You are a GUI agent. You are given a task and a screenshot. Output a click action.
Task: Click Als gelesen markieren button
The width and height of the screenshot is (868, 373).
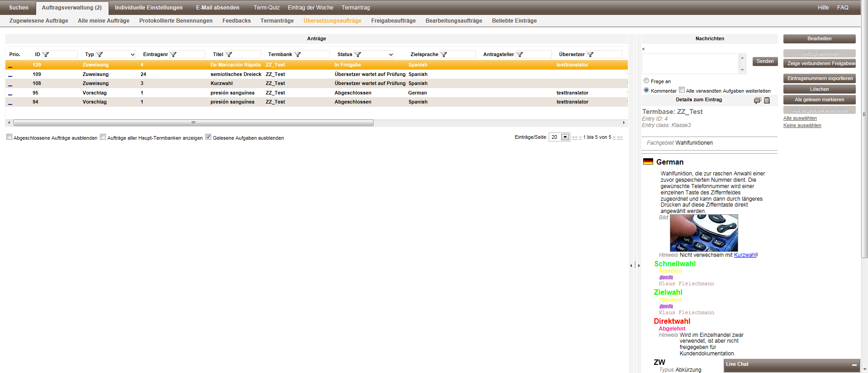[x=820, y=100]
